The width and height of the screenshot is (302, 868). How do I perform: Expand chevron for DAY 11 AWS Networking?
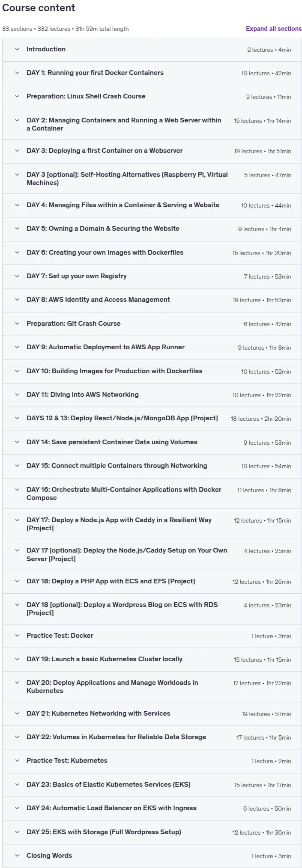(17, 395)
